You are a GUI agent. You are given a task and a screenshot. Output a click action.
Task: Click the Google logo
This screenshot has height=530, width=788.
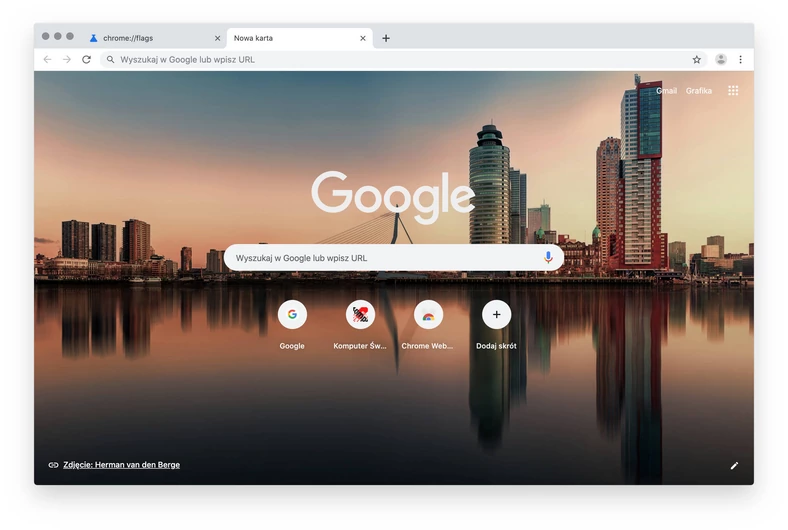[x=393, y=196]
